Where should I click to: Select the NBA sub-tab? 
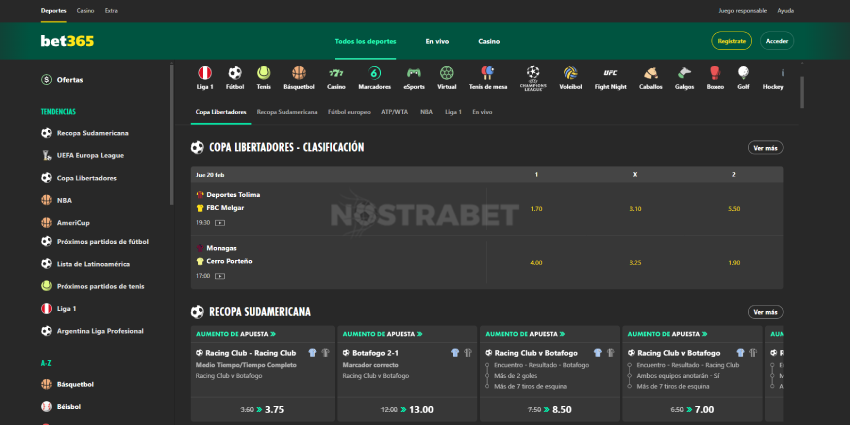coord(426,112)
